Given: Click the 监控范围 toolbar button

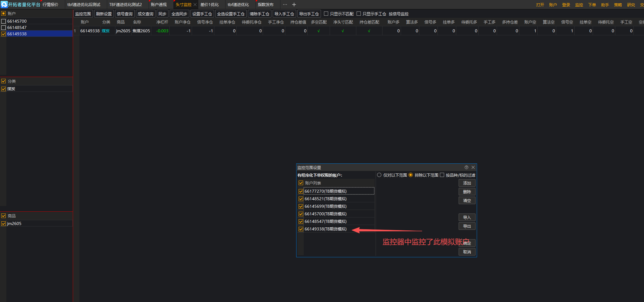Looking at the screenshot, I should pyautogui.click(x=83, y=14).
